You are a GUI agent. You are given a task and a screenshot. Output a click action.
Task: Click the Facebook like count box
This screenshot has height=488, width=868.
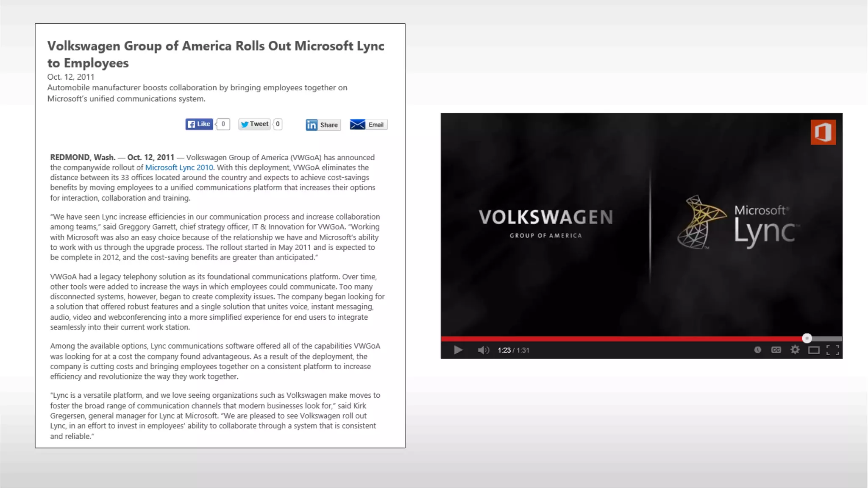(223, 124)
